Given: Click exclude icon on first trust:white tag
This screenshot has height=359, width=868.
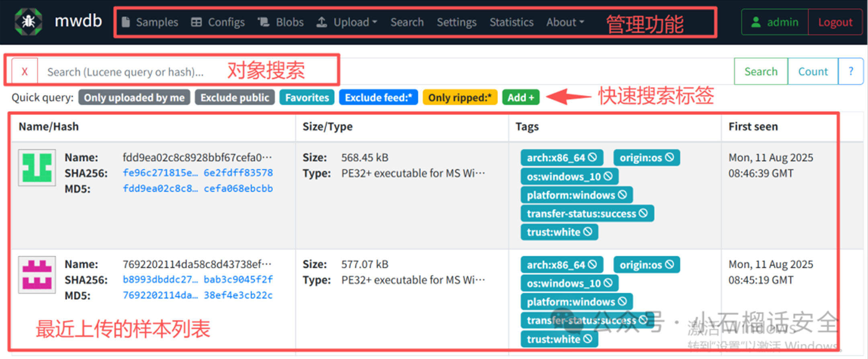Looking at the screenshot, I should pos(588,232).
